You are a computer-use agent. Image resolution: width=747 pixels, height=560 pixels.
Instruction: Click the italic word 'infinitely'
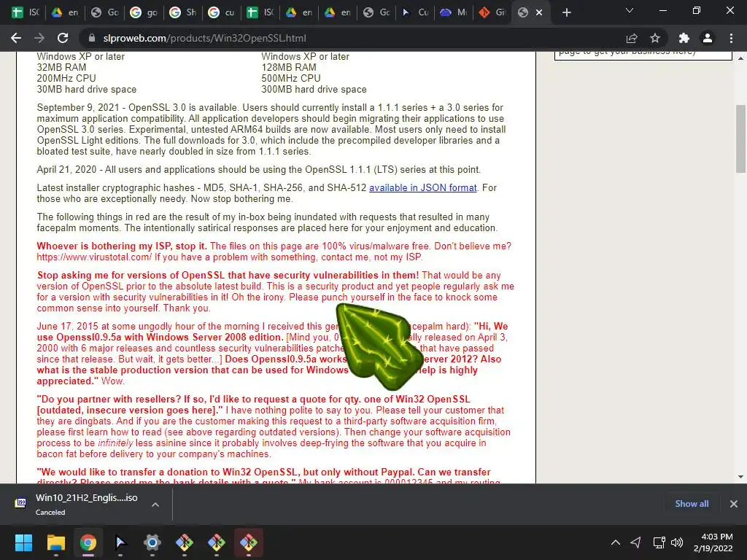(115, 443)
